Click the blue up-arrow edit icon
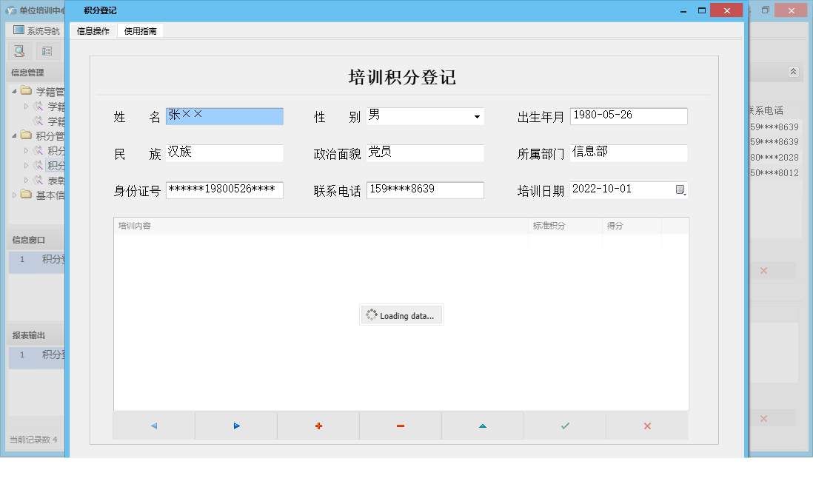 click(x=482, y=426)
